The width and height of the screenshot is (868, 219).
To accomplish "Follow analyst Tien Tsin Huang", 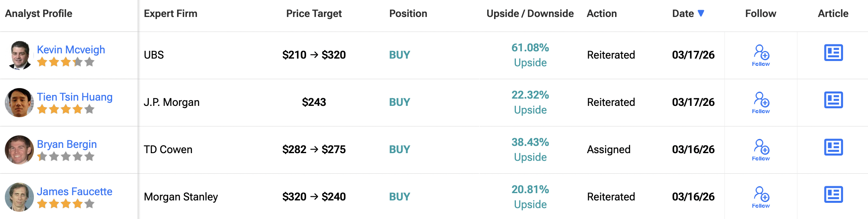I will coord(761,102).
